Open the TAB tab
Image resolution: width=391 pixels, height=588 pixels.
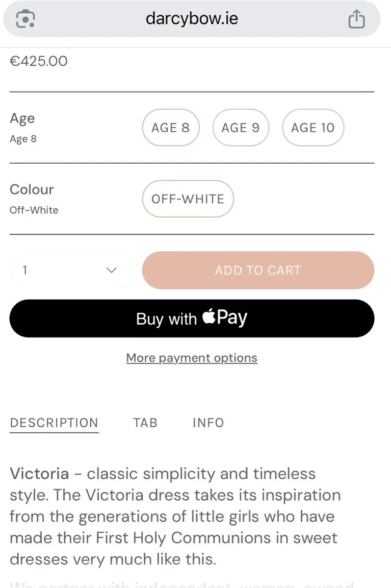(x=145, y=423)
